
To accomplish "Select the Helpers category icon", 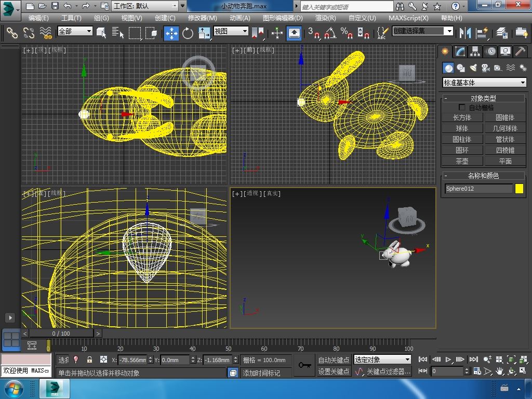I will [498, 68].
